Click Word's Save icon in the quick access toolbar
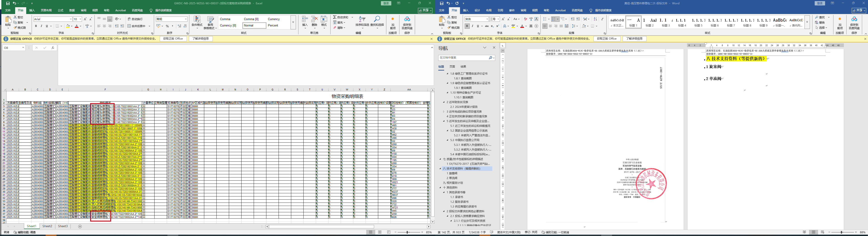Viewport: 868px width, 236px height. [441, 3]
